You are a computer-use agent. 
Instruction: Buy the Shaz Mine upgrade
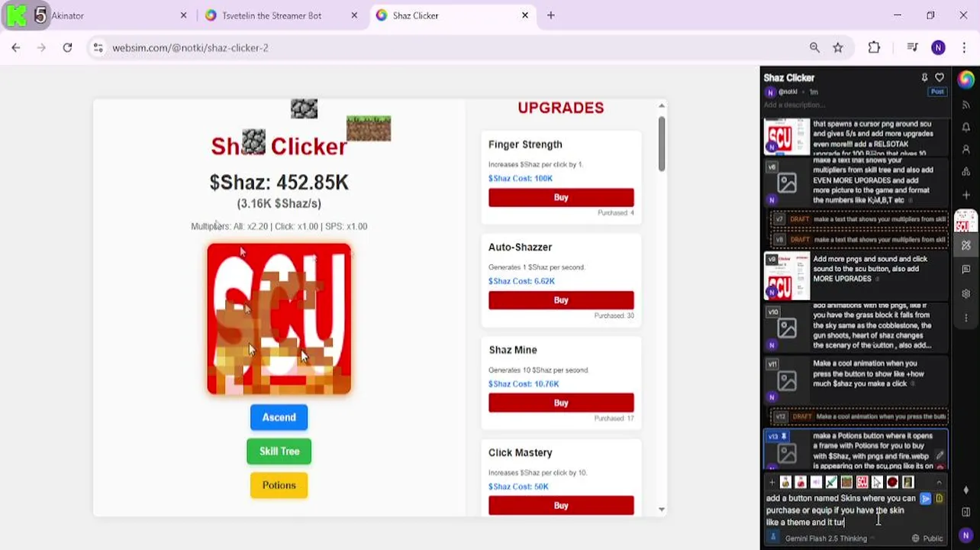561,403
